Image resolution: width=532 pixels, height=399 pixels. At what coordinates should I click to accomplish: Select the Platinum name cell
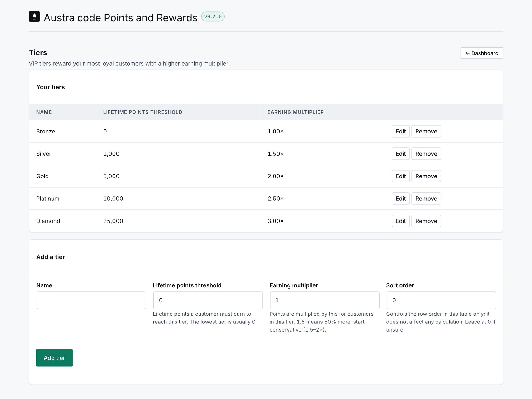48,198
